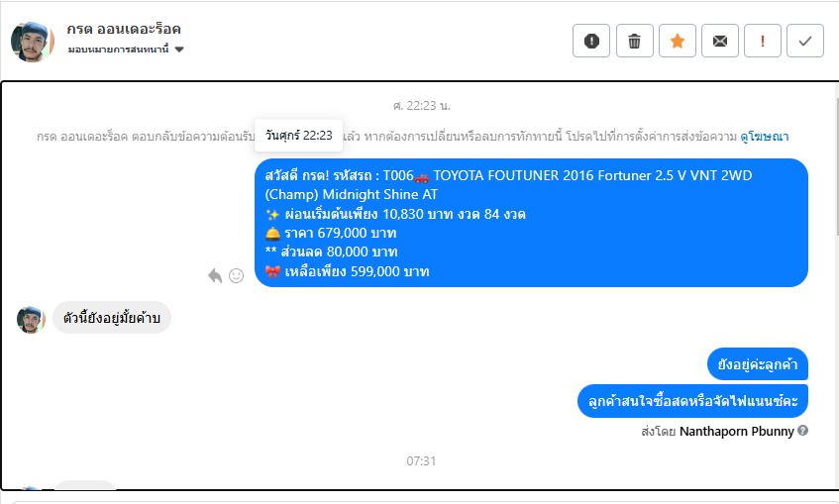Click sender avatar beside ตัวนี้ยังอยู่มั้ยค้าบ message
The height and width of the screenshot is (504, 839).
coord(31,320)
